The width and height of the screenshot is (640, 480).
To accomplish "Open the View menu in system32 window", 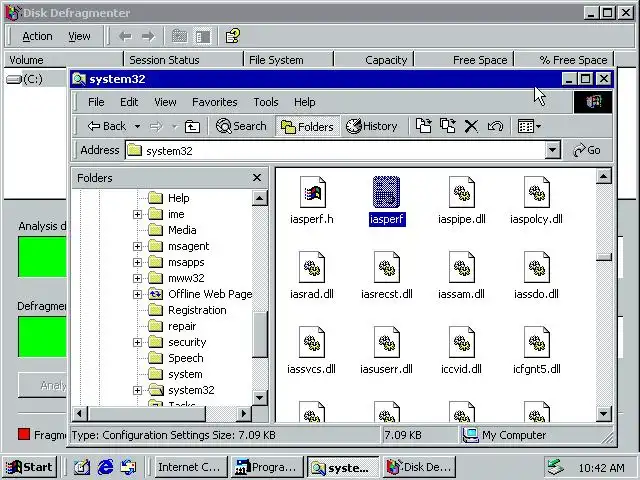I will [x=165, y=102].
